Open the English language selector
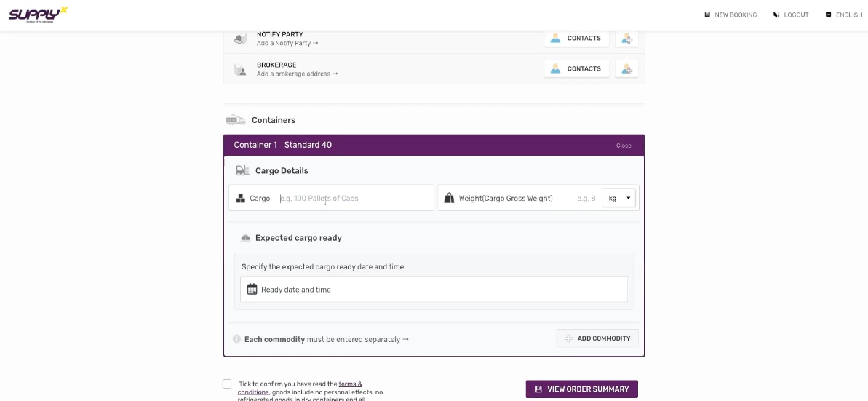 [x=844, y=15]
